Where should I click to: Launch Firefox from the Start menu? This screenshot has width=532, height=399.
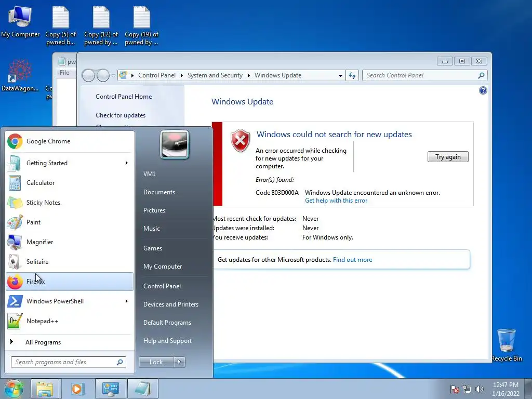click(70, 281)
